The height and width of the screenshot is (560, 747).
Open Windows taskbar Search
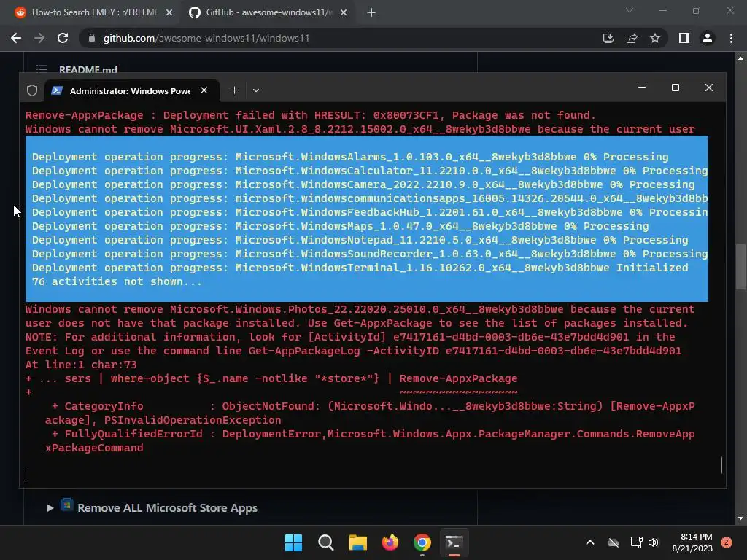click(x=326, y=542)
